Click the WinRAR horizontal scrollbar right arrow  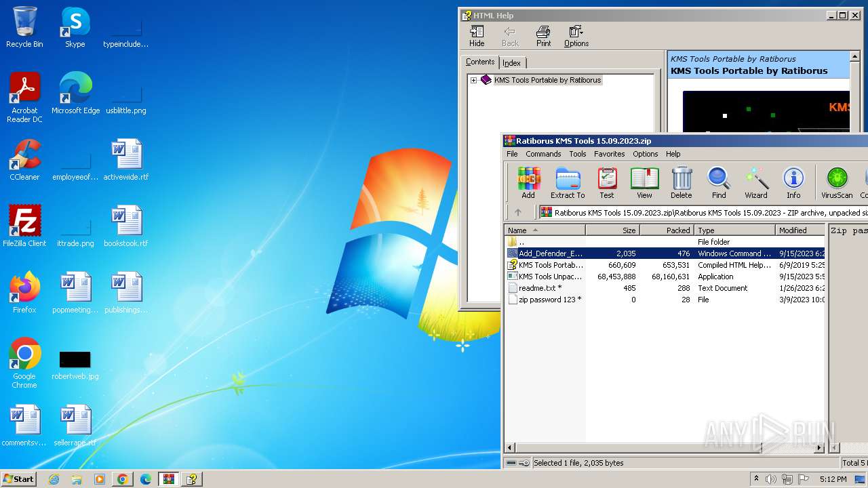pyautogui.click(x=819, y=448)
